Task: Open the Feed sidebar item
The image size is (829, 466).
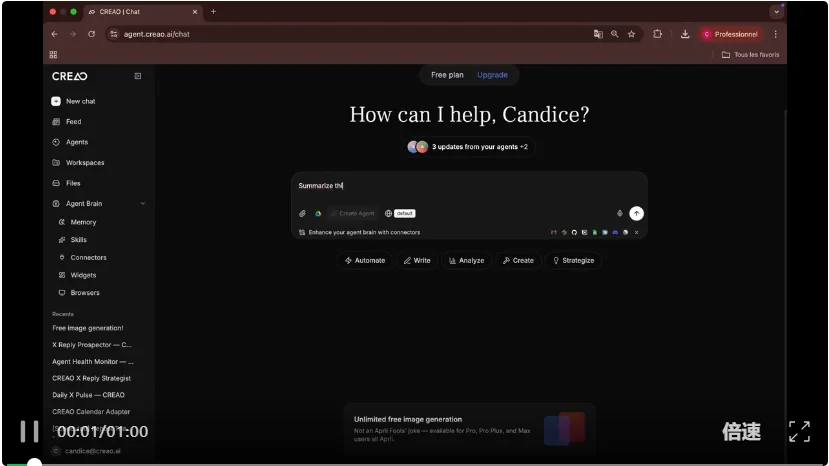Action: point(73,122)
